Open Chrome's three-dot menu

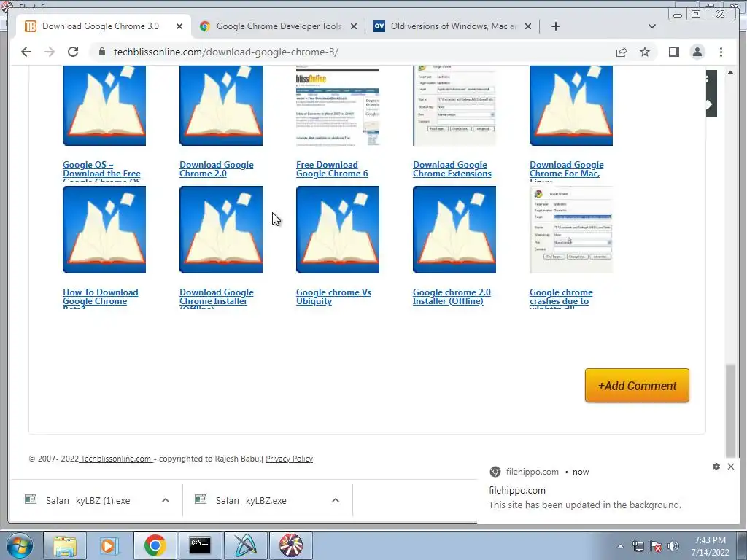coord(721,52)
